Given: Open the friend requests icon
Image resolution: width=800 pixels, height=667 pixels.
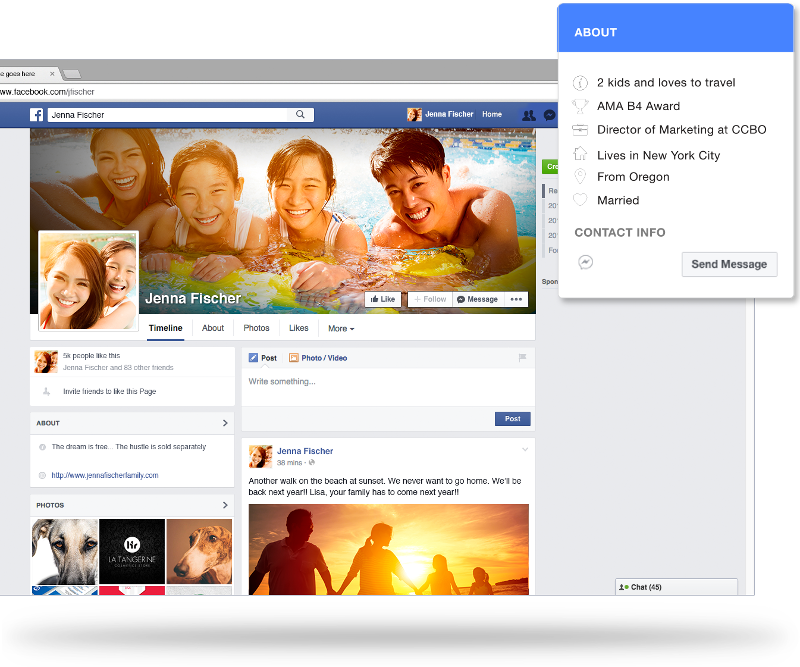Looking at the screenshot, I should coord(529,115).
